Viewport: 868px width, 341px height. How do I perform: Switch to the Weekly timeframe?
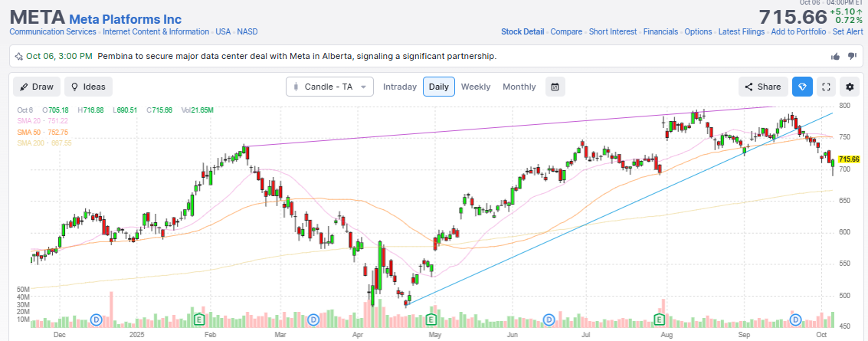(476, 87)
